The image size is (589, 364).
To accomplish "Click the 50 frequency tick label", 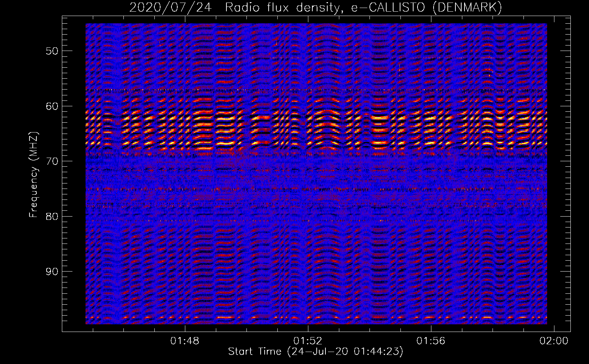I will click(52, 51).
